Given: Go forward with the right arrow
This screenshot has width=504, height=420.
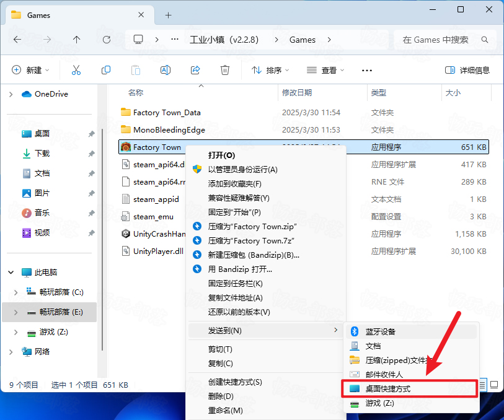Looking at the screenshot, I should 47,40.
